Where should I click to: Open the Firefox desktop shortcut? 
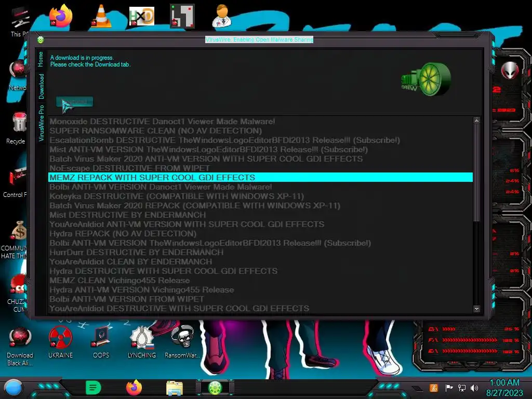tap(60, 16)
